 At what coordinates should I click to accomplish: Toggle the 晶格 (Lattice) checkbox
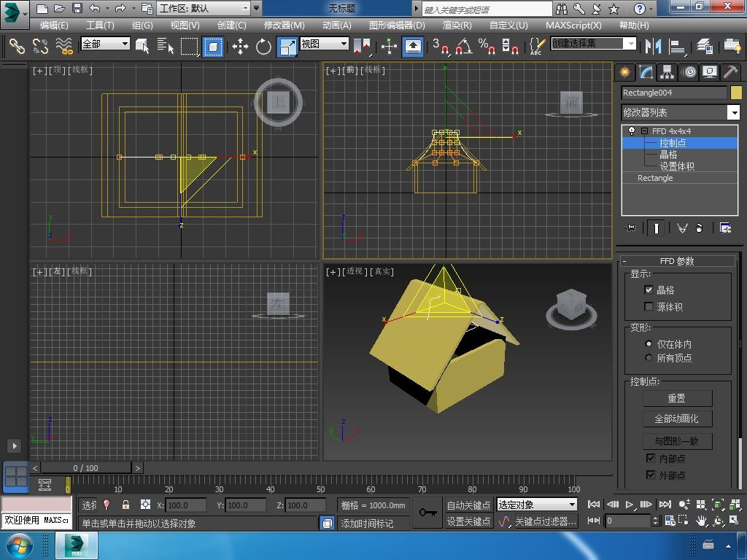coord(649,289)
